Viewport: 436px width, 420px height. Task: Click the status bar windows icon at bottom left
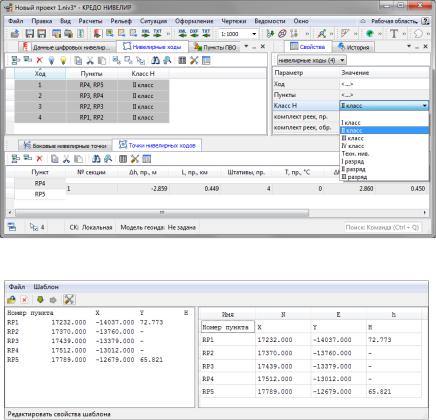12,227
